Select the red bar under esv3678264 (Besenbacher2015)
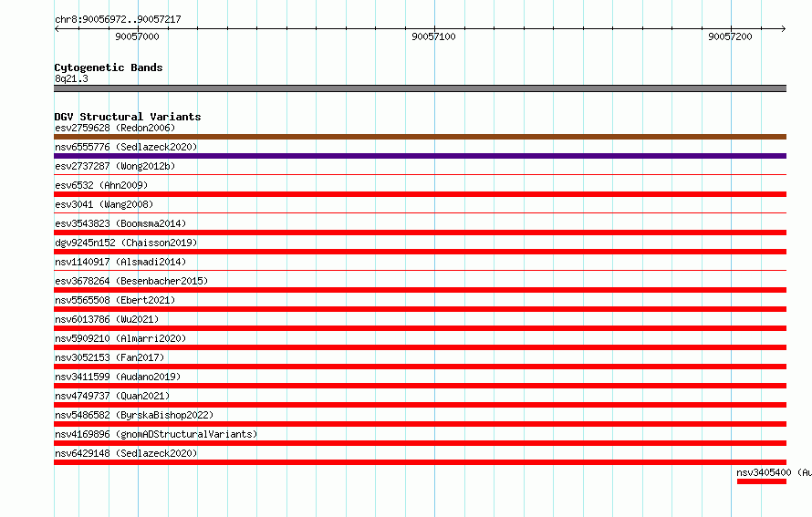 420,290
